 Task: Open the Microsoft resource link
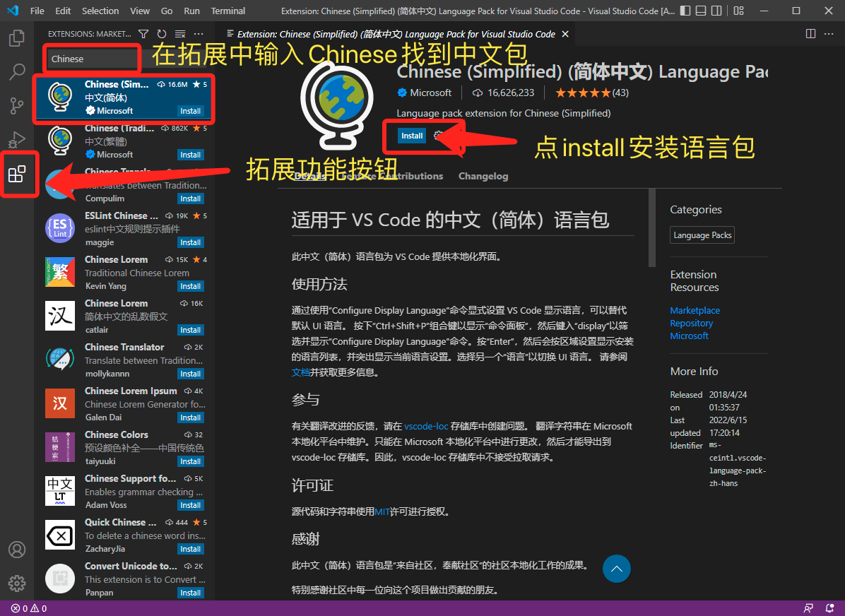pyautogui.click(x=690, y=336)
